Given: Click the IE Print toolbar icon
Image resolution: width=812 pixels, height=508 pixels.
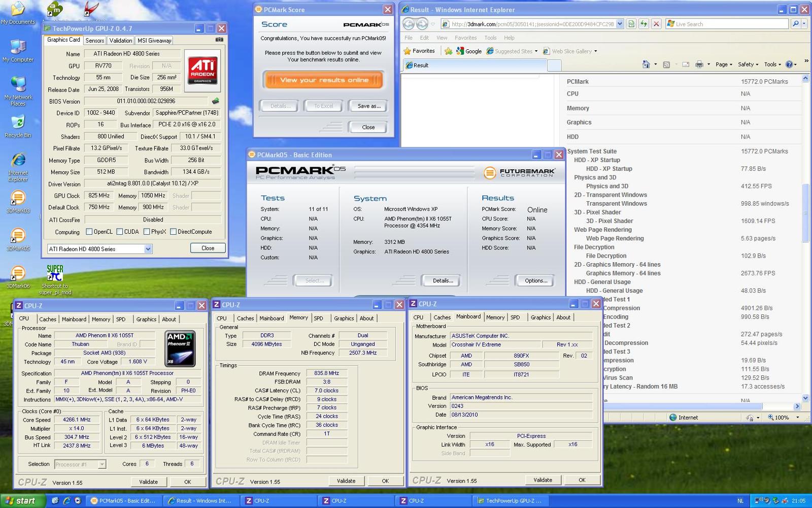Looking at the screenshot, I should click(x=699, y=65).
